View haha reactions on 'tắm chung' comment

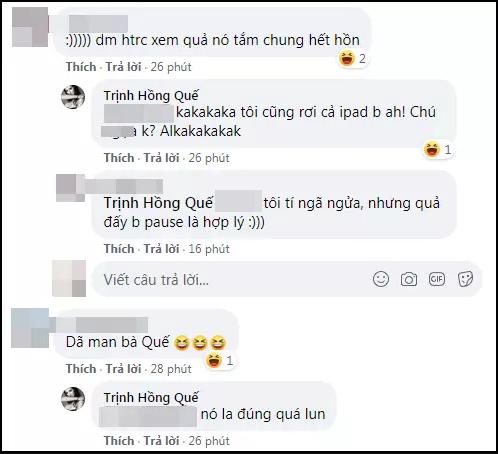click(x=352, y=59)
